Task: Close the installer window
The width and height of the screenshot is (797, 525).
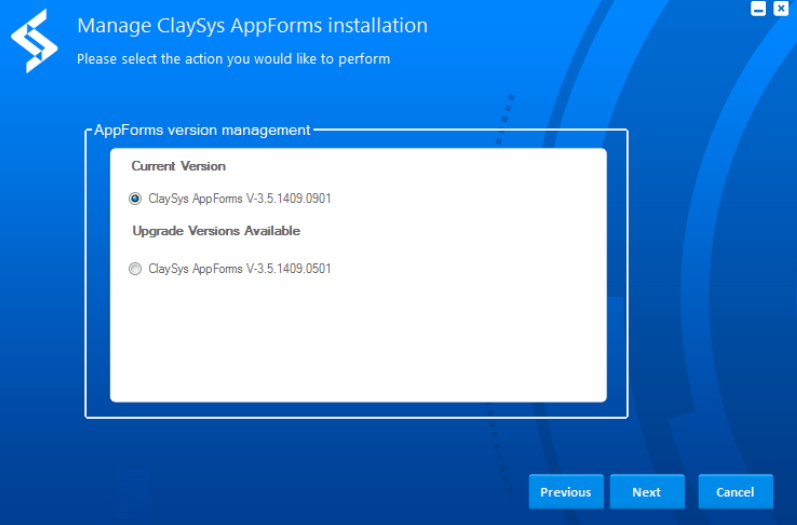Action: (781, 9)
